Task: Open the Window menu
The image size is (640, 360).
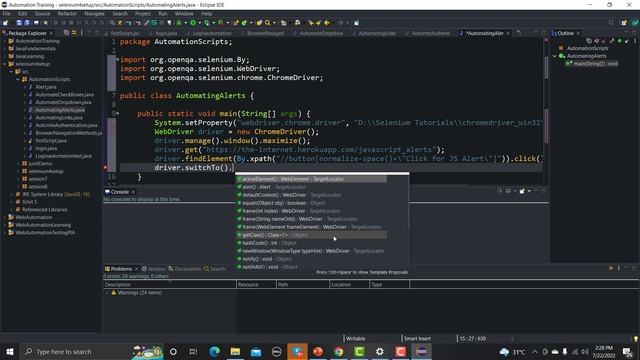Action: click(x=184, y=13)
